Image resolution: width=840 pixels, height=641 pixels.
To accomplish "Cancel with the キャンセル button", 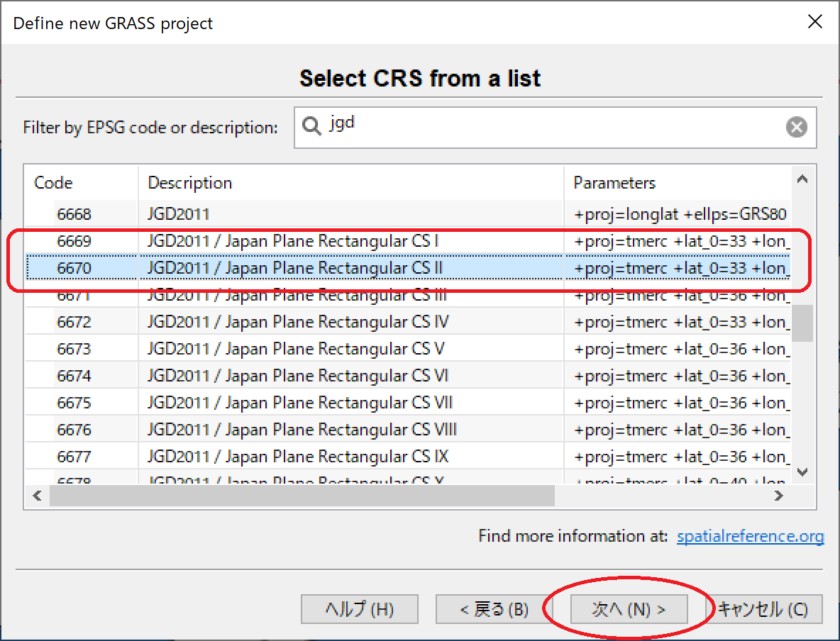I will 763,608.
